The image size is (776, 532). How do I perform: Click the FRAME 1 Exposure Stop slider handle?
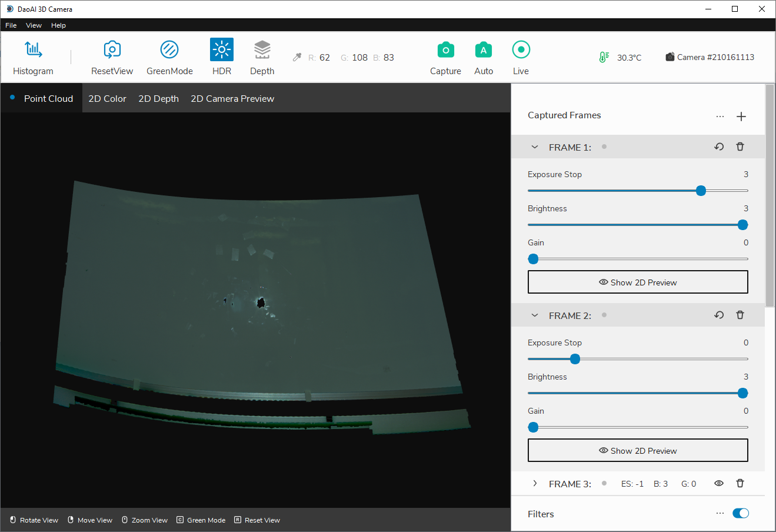[701, 191]
